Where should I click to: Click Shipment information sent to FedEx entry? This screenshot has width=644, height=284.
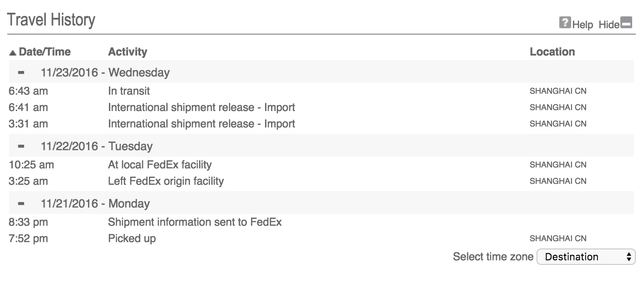tap(194, 222)
